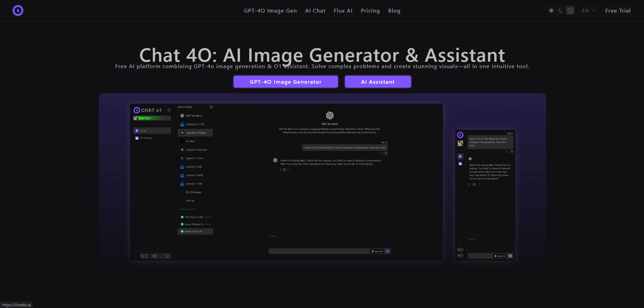Select the image icon in mobile preview sidebar
The width and height of the screenshot is (644, 308).
coord(460,164)
